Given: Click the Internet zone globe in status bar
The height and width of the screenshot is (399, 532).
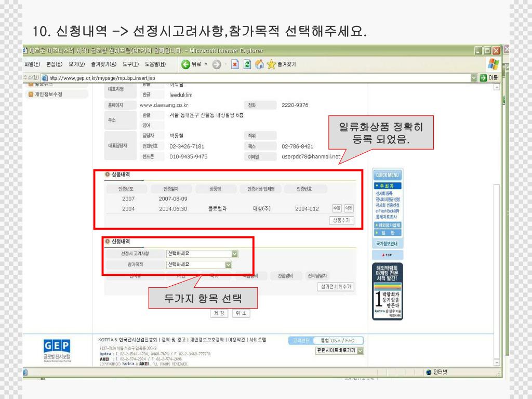Looking at the screenshot, I should point(429,372).
